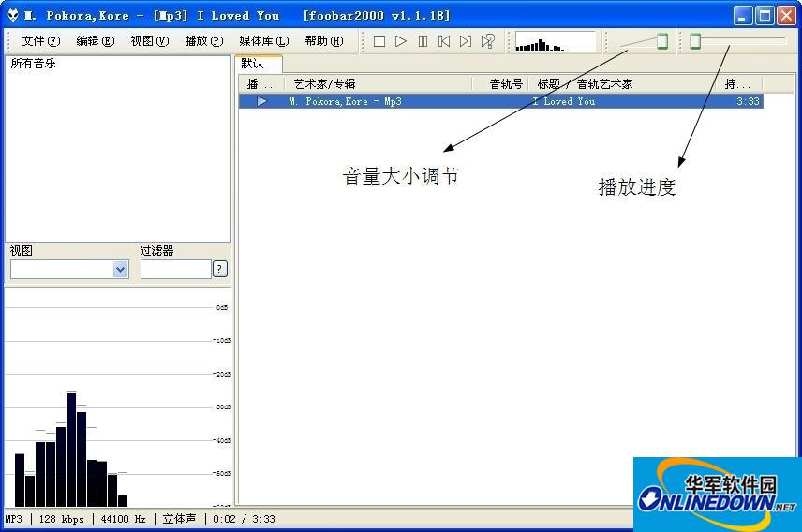
Task: Open the 媒体库(L) menu
Action: pyautogui.click(x=264, y=41)
